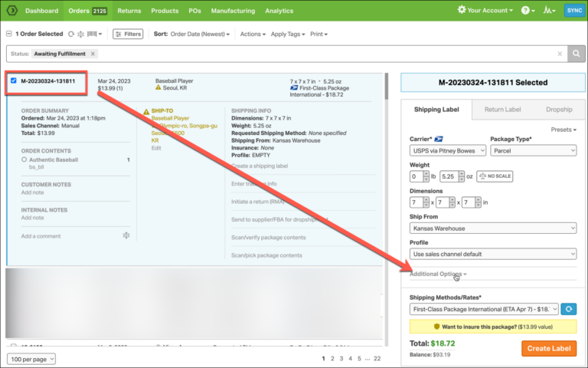Uncheck order M-20230324-131811 checkbox
The width and height of the screenshot is (588, 368).
click(14, 80)
